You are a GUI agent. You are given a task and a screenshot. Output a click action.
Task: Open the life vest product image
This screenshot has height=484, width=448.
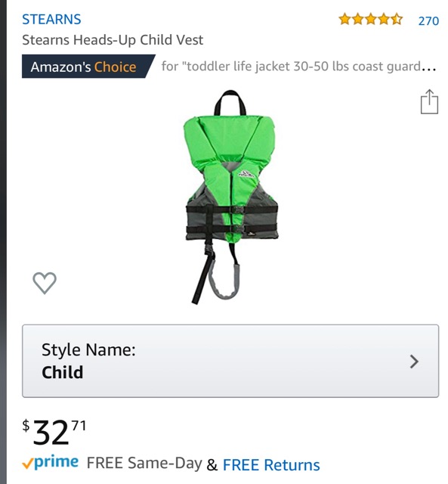pyautogui.click(x=230, y=197)
